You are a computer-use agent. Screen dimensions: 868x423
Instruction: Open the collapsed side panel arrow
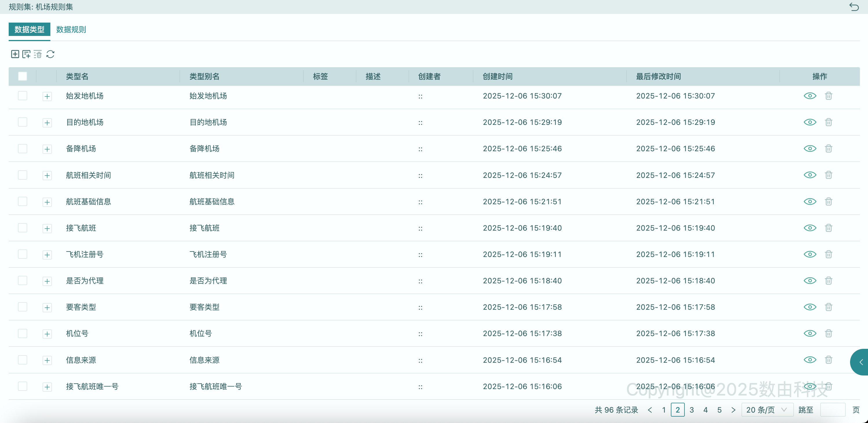[x=860, y=362]
